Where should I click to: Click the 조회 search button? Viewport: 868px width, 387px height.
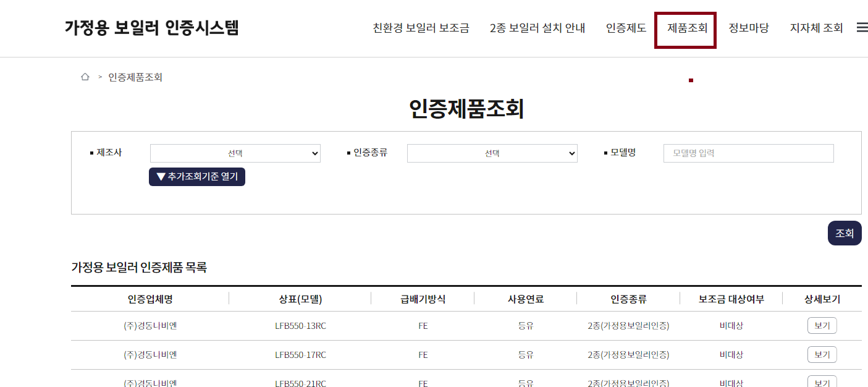pyautogui.click(x=845, y=233)
